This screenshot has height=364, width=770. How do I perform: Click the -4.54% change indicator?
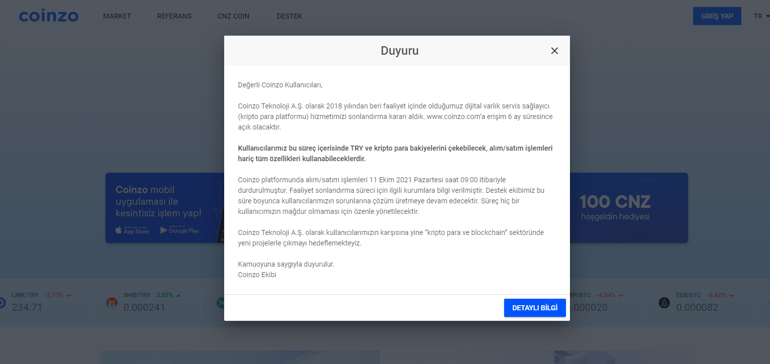point(609,295)
